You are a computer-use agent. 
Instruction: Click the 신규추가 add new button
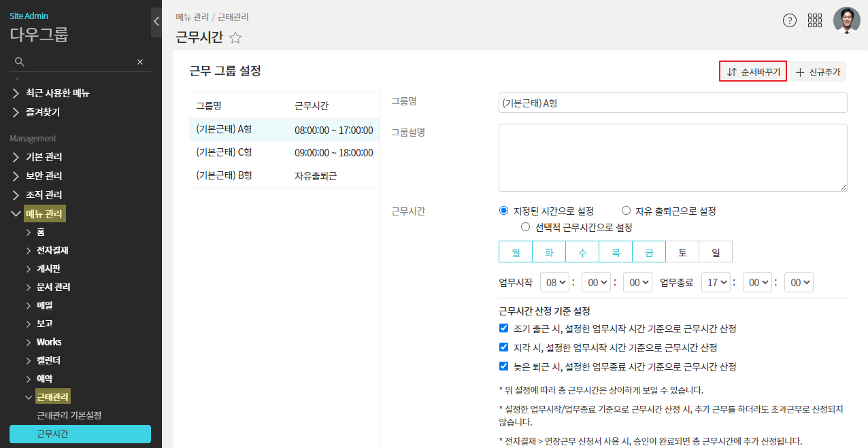818,71
